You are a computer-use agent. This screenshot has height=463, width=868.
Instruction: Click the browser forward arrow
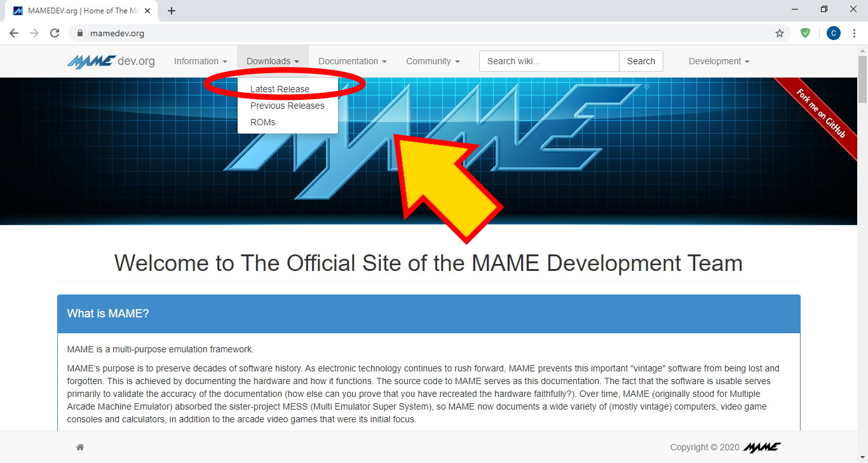34,33
